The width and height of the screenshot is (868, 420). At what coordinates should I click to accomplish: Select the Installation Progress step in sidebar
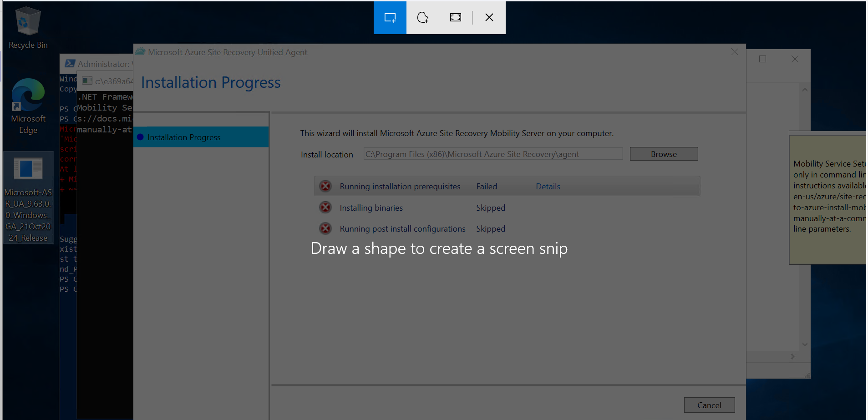(x=201, y=137)
